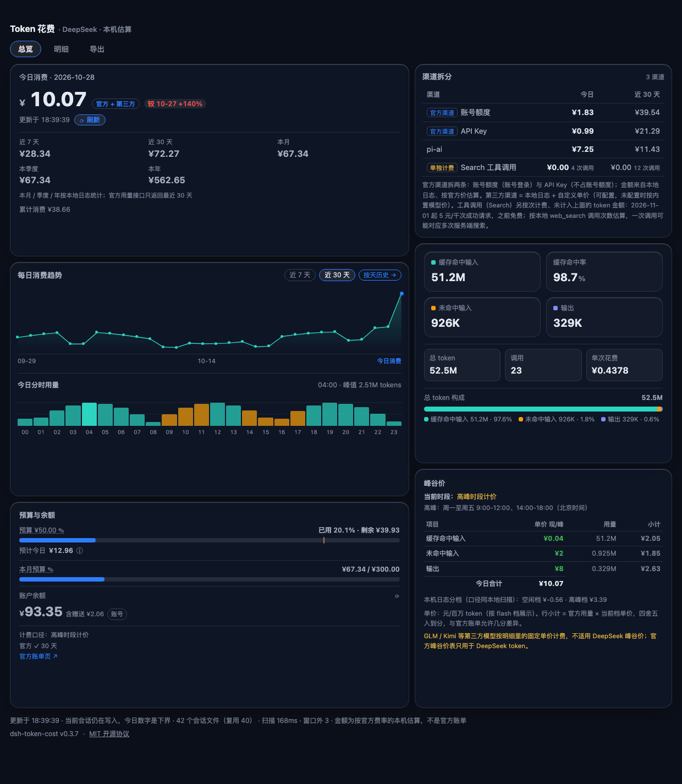Click the 本月预算 edit pencil icon
Screen dimensions: 682x784
coord(51,569)
